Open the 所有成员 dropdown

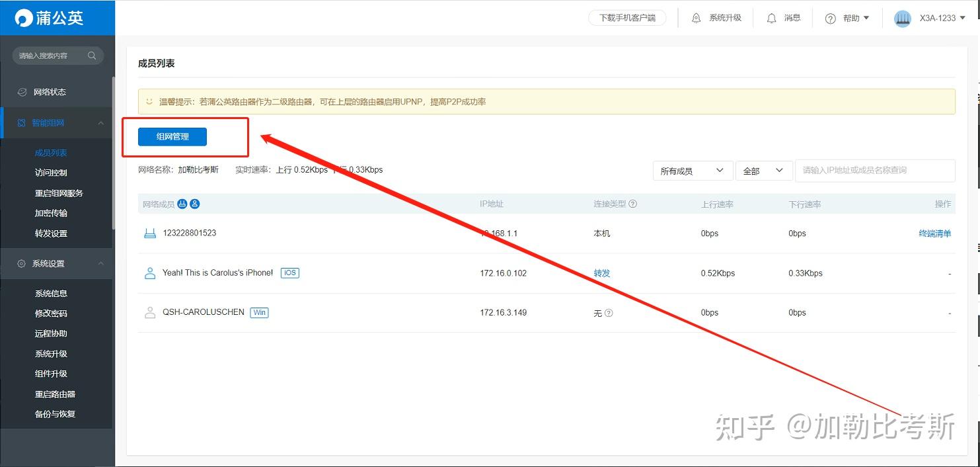click(692, 171)
